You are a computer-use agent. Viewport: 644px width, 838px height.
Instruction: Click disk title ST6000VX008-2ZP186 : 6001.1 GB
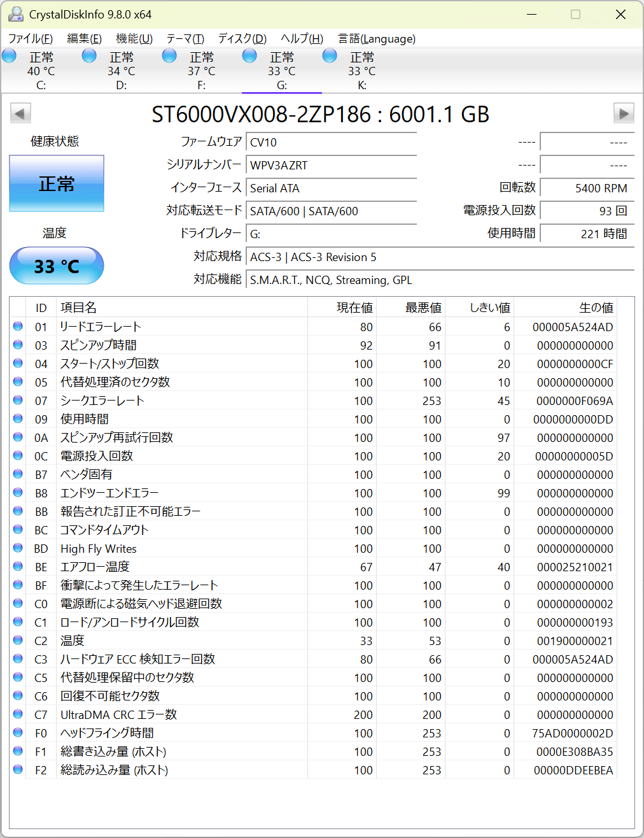click(x=321, y=114)
